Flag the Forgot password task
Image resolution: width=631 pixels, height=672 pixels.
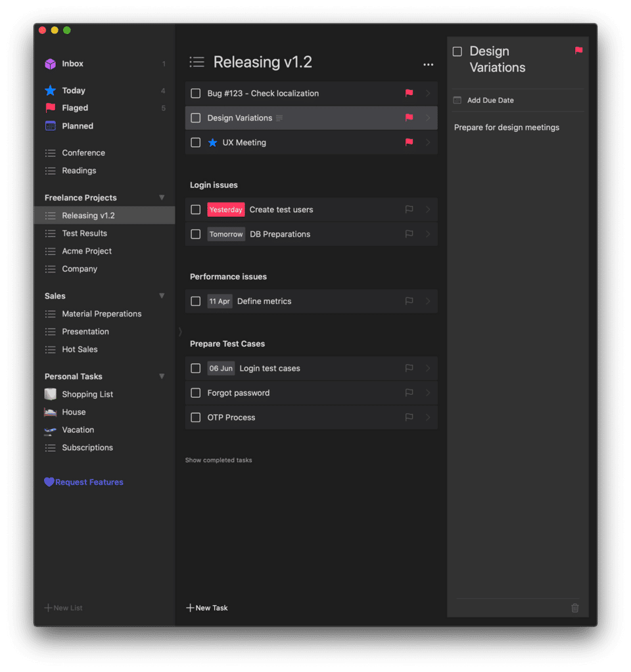409,392
